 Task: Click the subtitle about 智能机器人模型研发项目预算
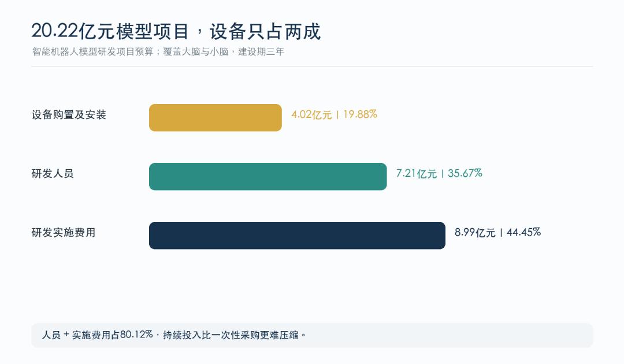coord(158,52)
